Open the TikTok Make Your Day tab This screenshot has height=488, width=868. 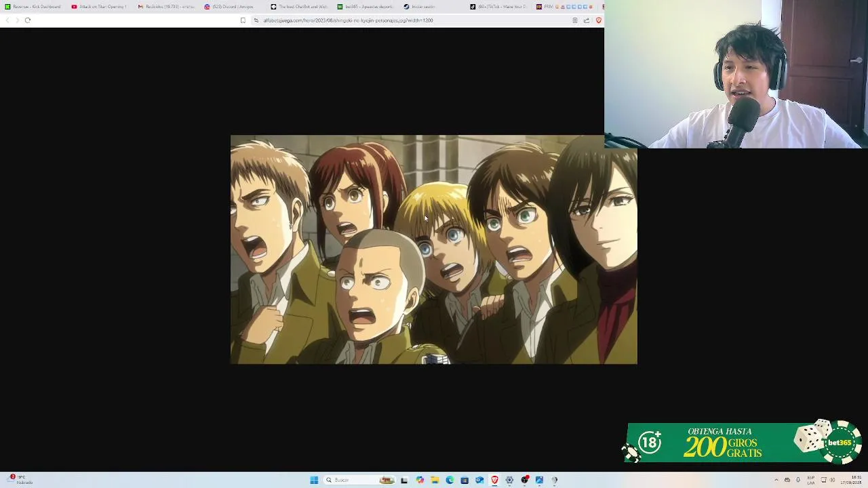[x=498, y=7]
